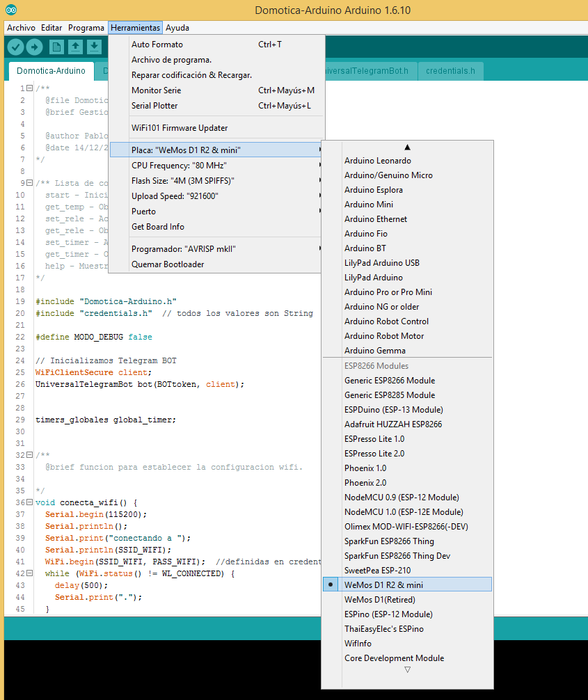This screenshot has width=588, height=700.
Task: Select the Phoenix 2.0 board
Action: 407,483
